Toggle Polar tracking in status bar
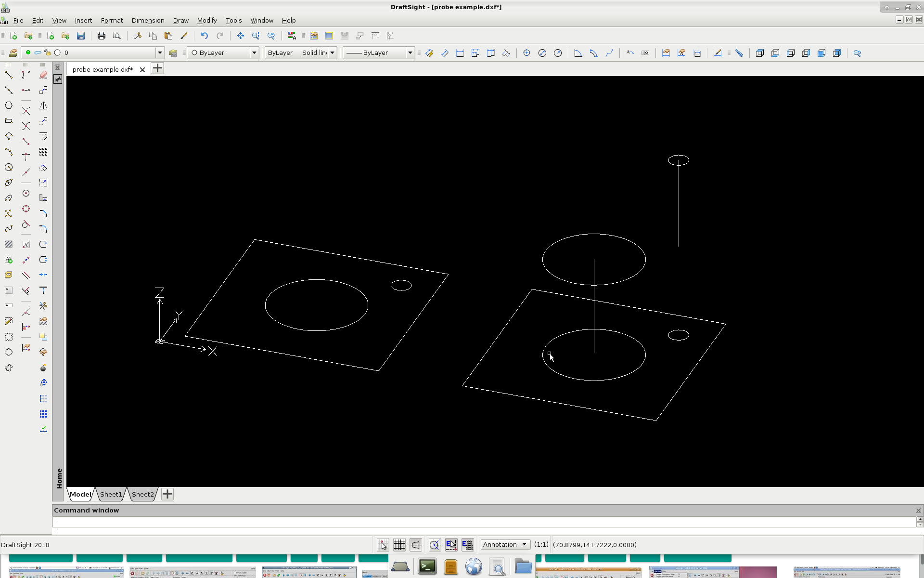Viewport: 924px width, 578px height. (x=435, y=545)
